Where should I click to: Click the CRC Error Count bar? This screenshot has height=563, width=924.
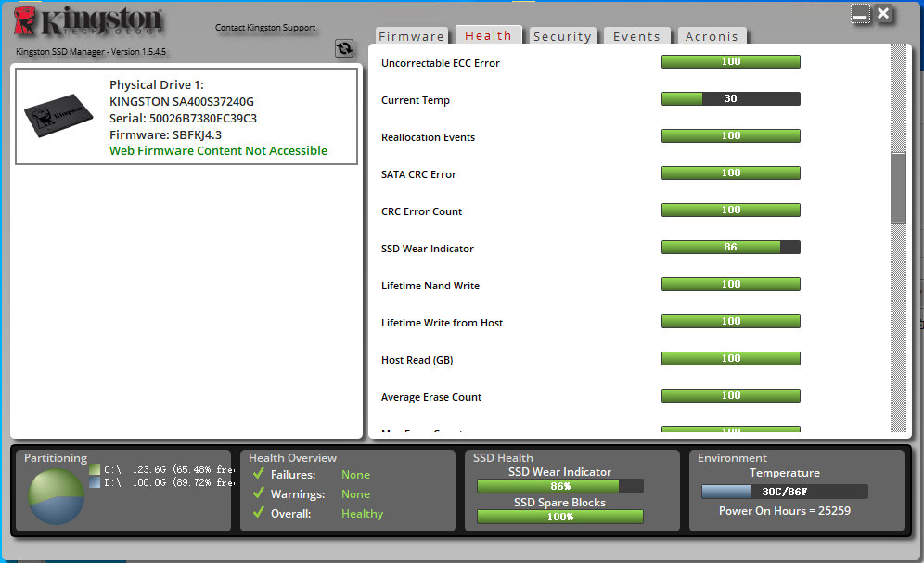[731, 211]
